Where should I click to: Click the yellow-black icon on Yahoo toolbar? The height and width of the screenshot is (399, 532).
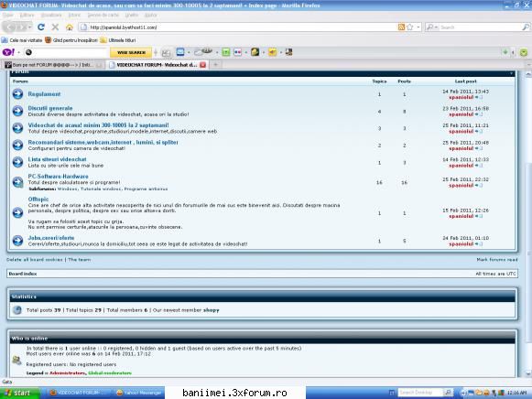(255, 52)
